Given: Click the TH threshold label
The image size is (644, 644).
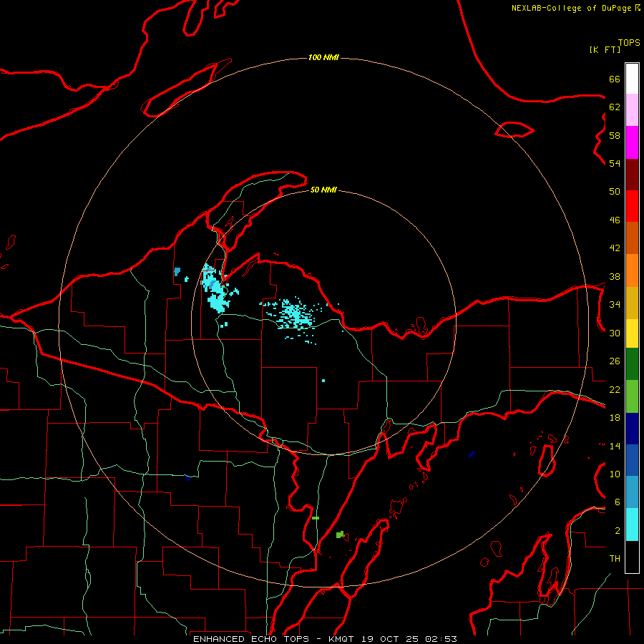Looking at the screenshot, I should coord(615,559).
